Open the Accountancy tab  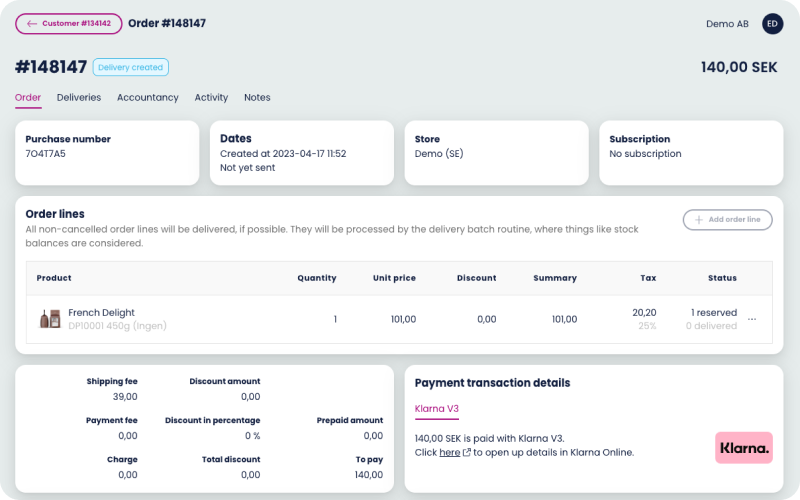147,98
